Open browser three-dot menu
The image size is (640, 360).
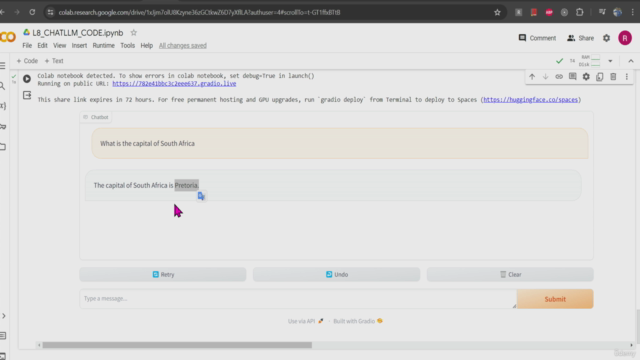[633, 12]
